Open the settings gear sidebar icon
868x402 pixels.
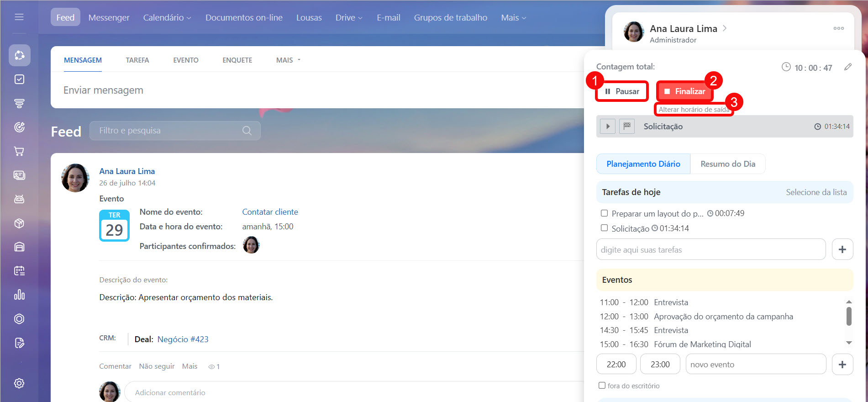[x=19, y=383]
